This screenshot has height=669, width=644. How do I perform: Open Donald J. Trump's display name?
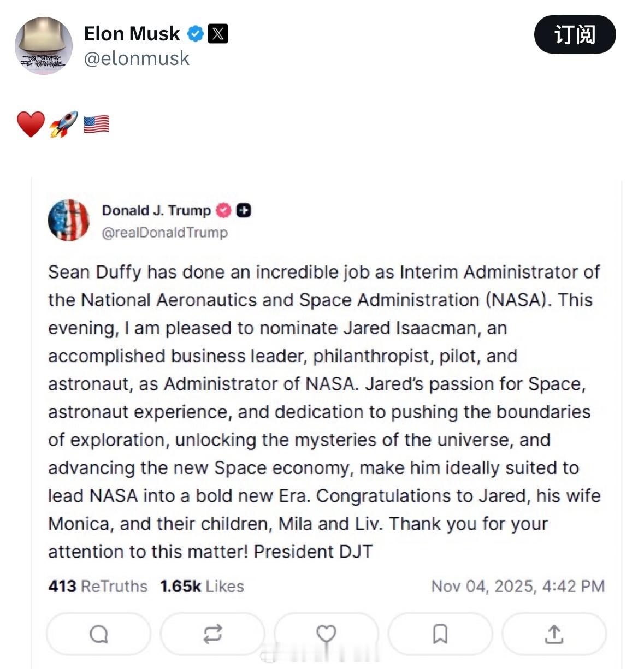point(156,210)
